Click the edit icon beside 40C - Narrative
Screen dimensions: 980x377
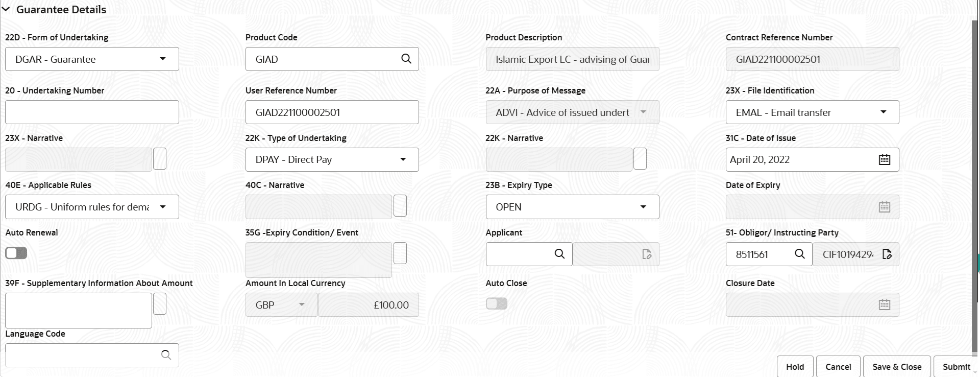(x=400, y=206)
